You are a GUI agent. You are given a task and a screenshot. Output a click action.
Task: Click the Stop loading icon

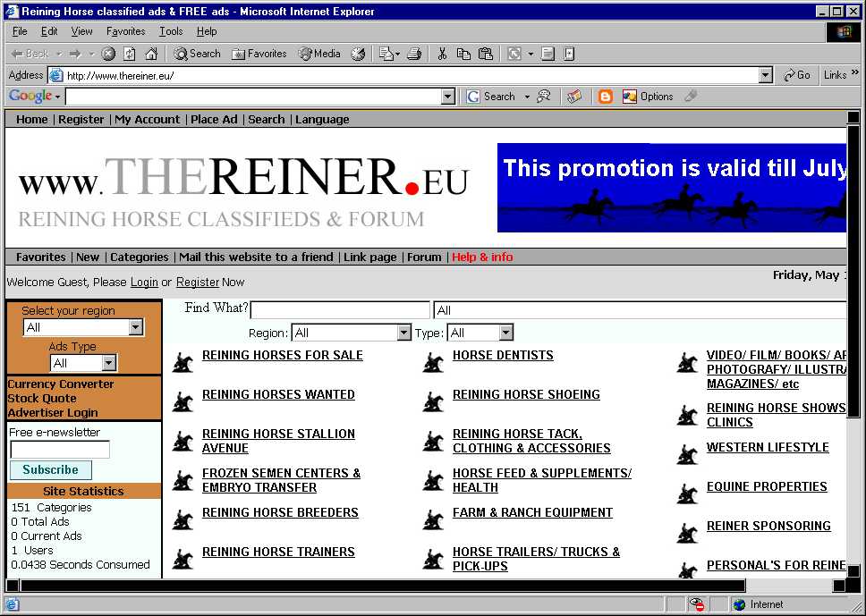click(x=109, y=54)
